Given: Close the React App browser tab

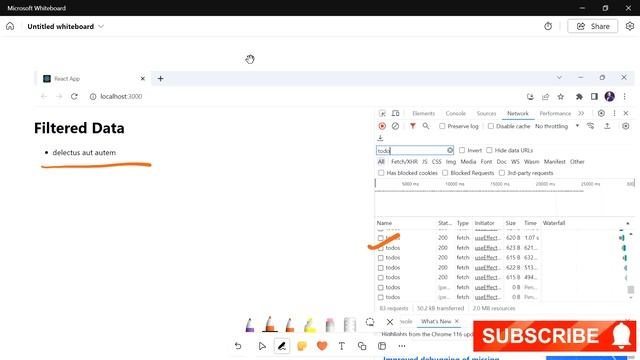Looking at the screenshot, I should 142,78.
